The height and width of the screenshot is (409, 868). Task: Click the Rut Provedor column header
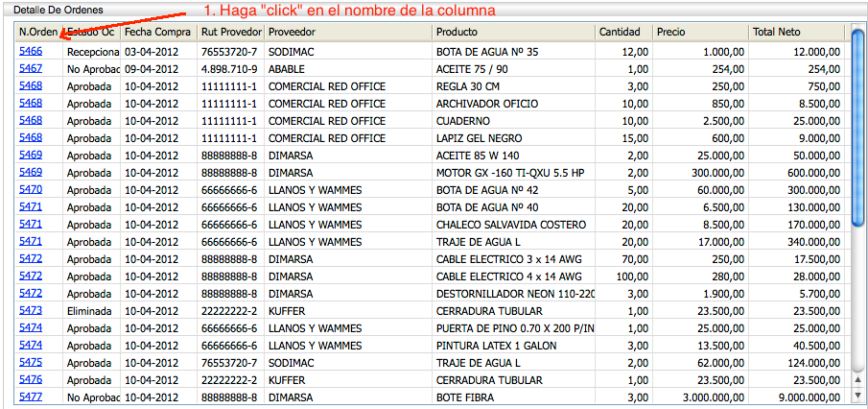tap(231, 32)
